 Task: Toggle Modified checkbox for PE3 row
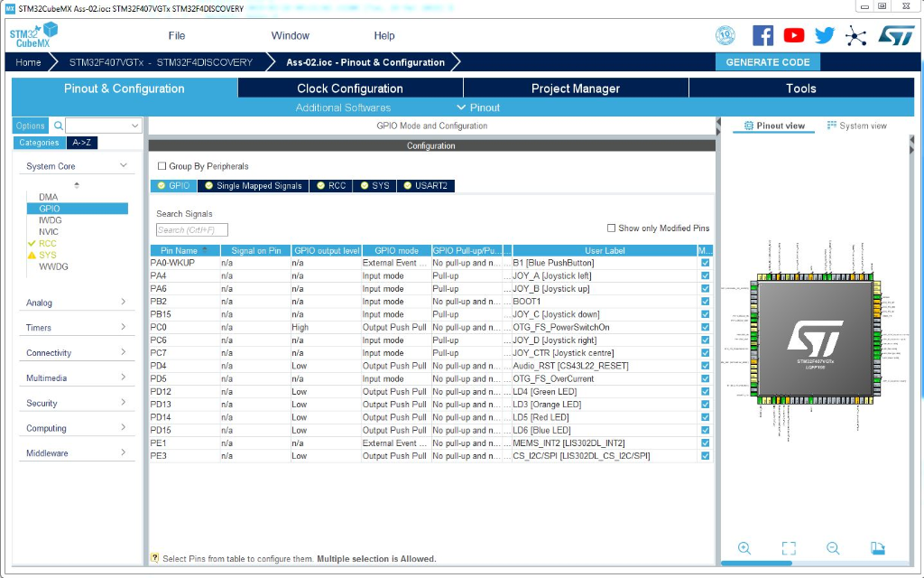pos(706,456)
